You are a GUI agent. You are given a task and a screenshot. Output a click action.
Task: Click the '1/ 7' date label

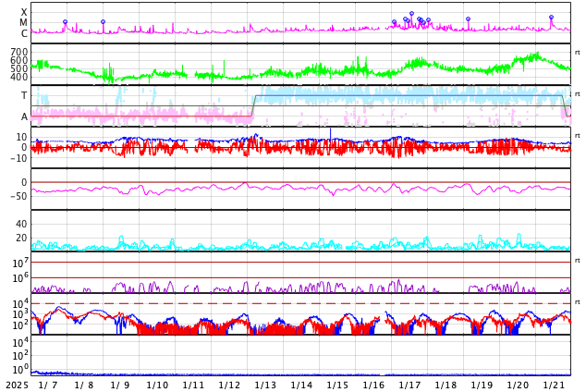(48, 385)
